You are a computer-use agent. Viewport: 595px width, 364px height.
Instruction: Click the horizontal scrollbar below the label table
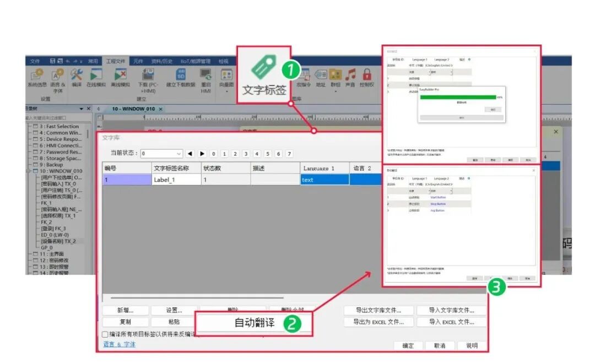point(197,298)
